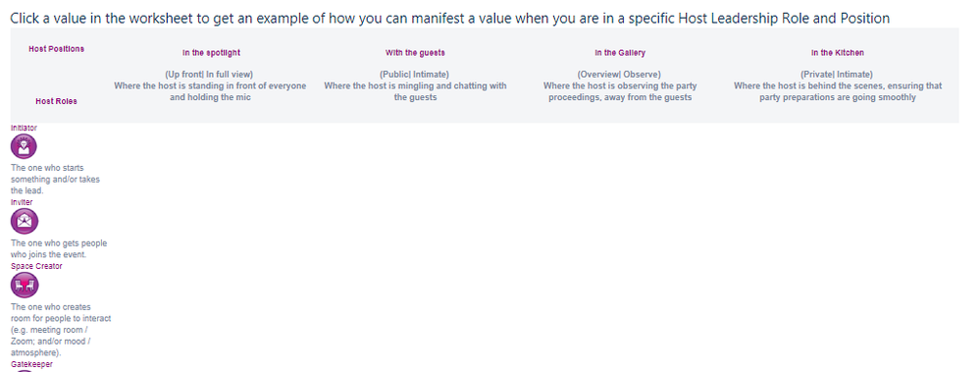The height and width of the screenshot is (372, 980).
Task: Click the 'Overview| Observe' gallery description
Action: pos(619,74)
